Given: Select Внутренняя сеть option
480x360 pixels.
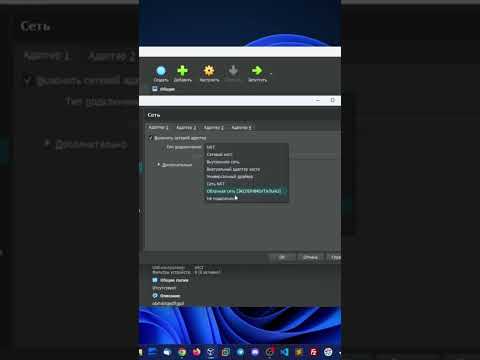Looking at the screenshot, I should click(x=246, y=162).
